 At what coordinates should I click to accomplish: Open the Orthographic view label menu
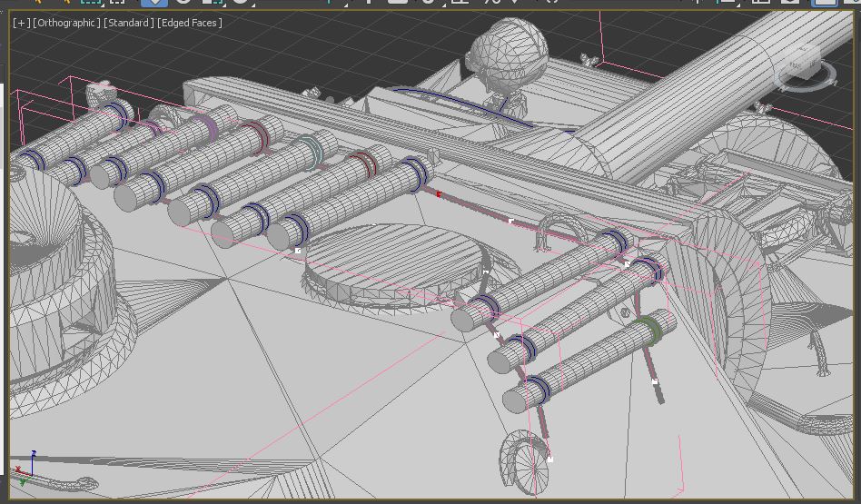[66, 23]
